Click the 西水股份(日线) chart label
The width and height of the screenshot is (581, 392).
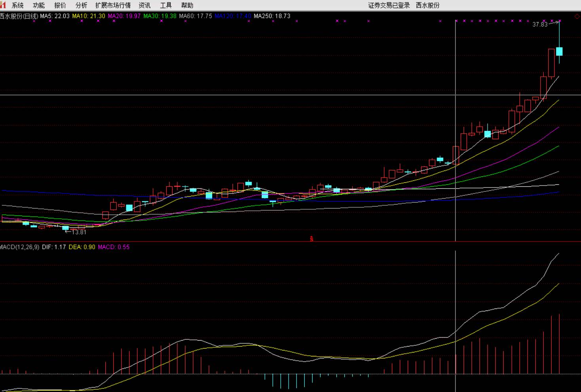(x=19, y=16)
